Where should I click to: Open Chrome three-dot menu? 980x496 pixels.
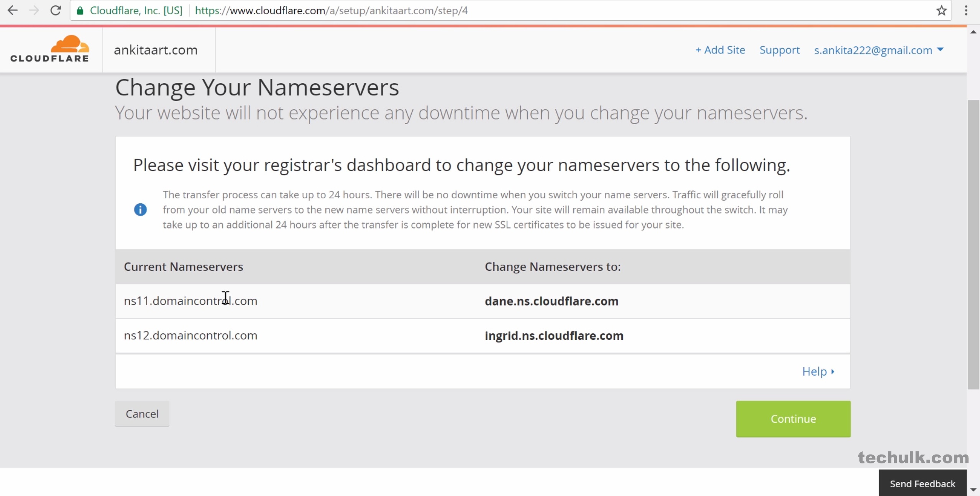(966, 10)
